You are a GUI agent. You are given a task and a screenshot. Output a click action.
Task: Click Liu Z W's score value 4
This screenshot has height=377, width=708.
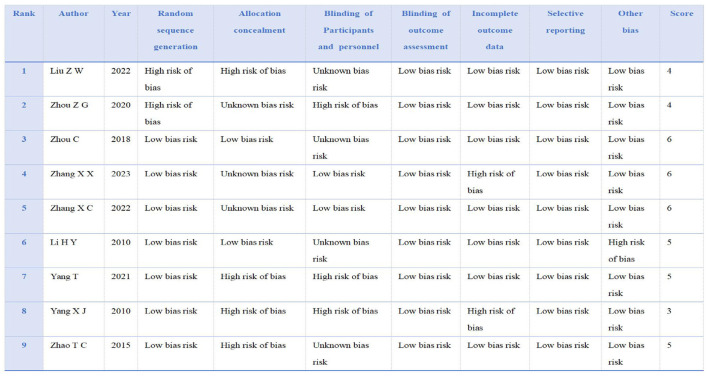(x=669, y=71)
